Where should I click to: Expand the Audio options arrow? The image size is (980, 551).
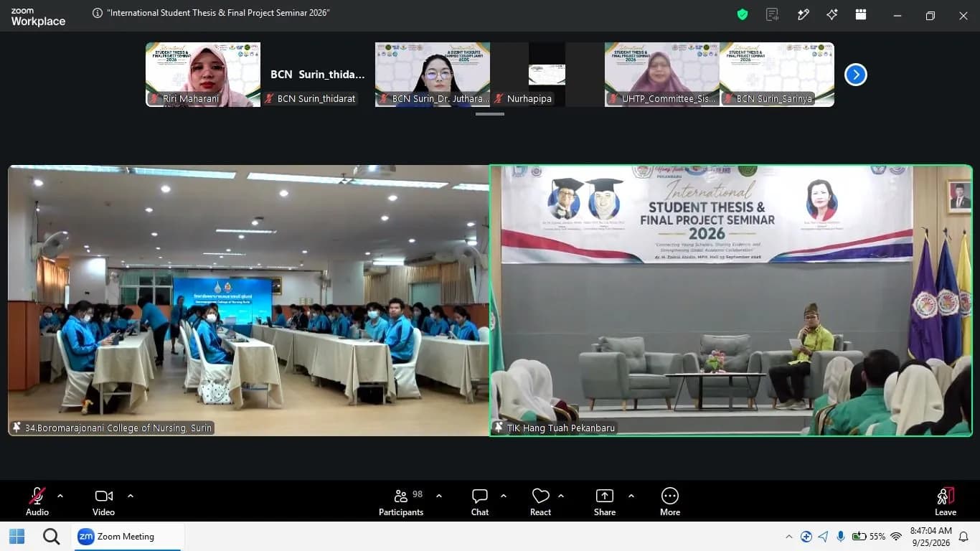coord(60,496)
